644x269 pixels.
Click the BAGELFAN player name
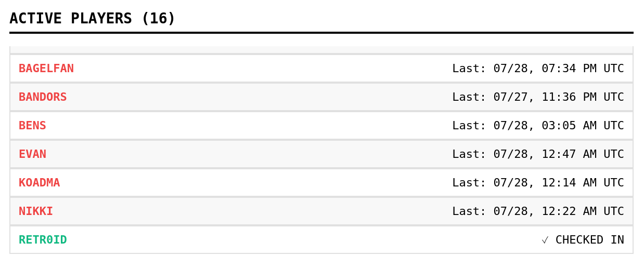click(x=46, y=69)
